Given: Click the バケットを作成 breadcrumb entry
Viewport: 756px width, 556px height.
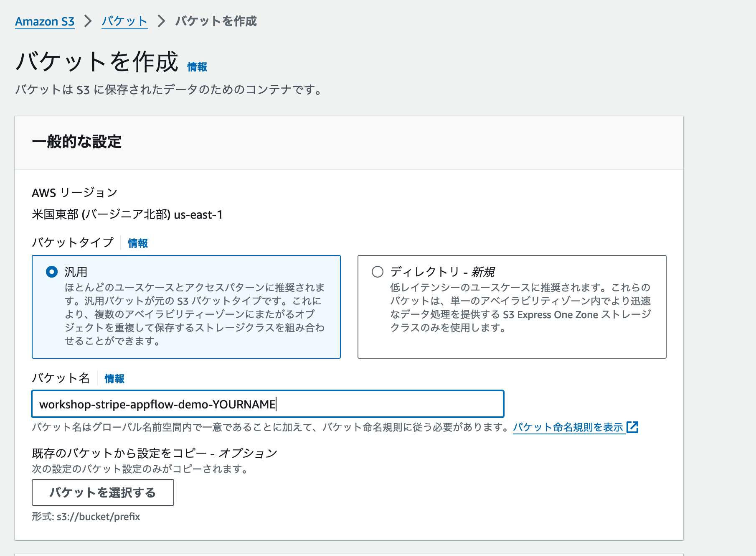Looking at the screenshot, I should click(x=216, y=21).
